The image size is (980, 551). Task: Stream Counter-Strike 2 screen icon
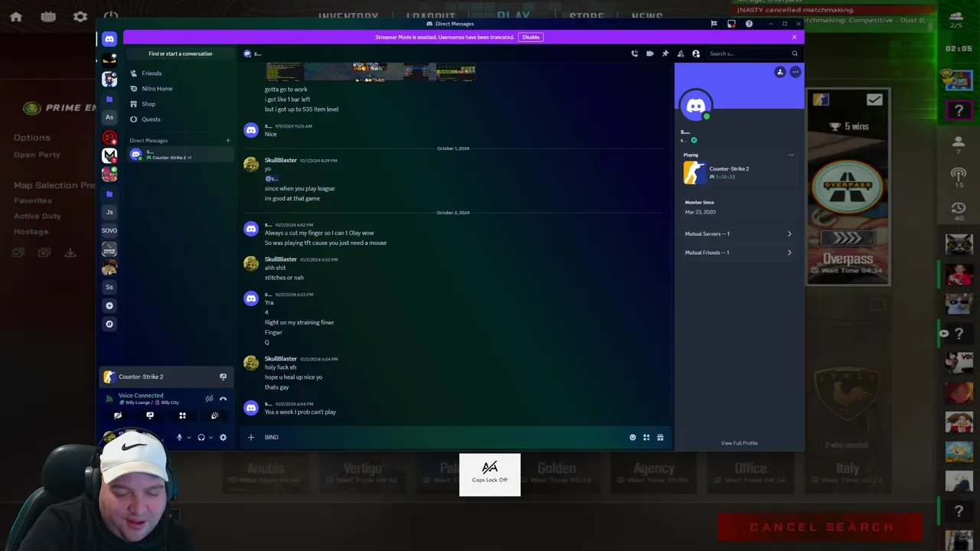pos(223,377)
